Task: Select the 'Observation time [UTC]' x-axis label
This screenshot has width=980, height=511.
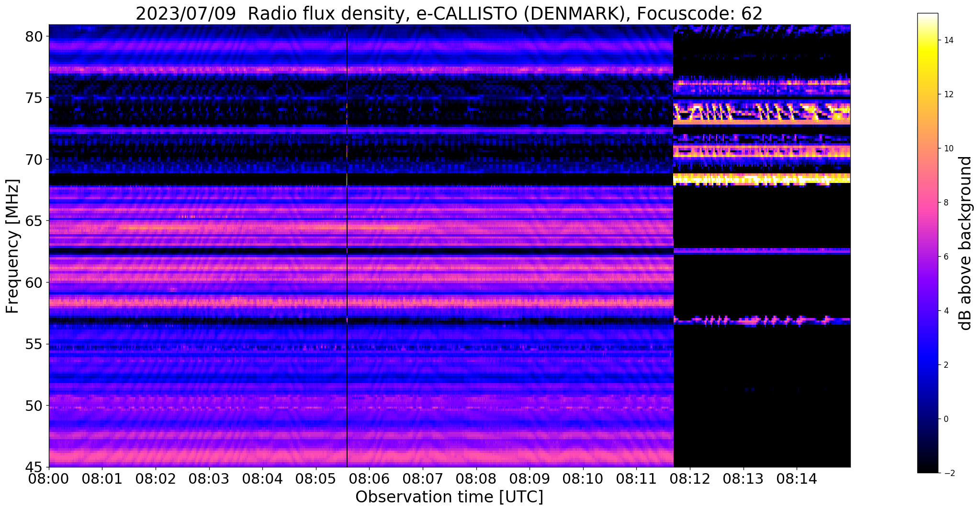Action: click(449, 497)
